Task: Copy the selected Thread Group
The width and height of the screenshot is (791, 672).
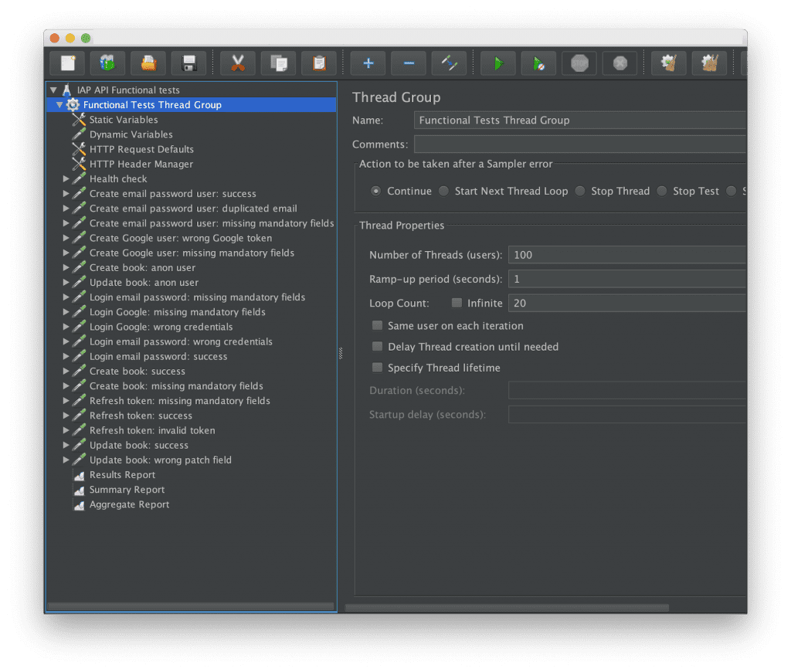Action: 278,63
